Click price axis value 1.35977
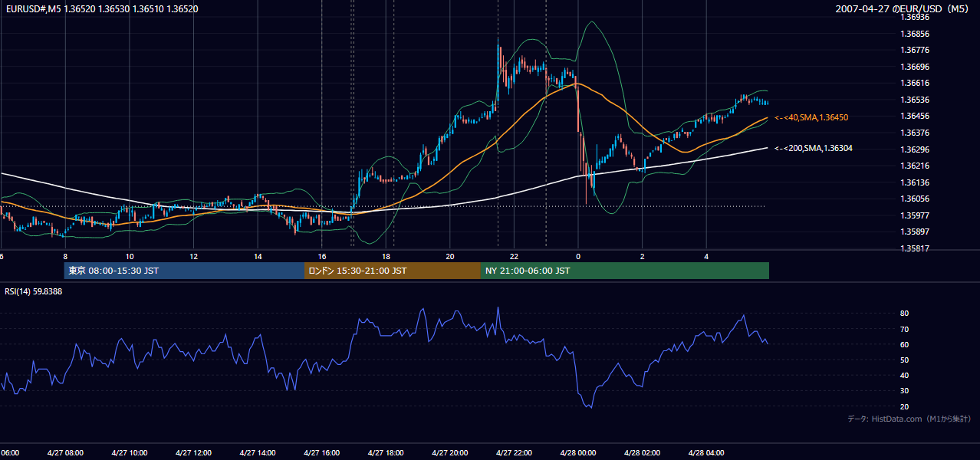 (915, 215)
